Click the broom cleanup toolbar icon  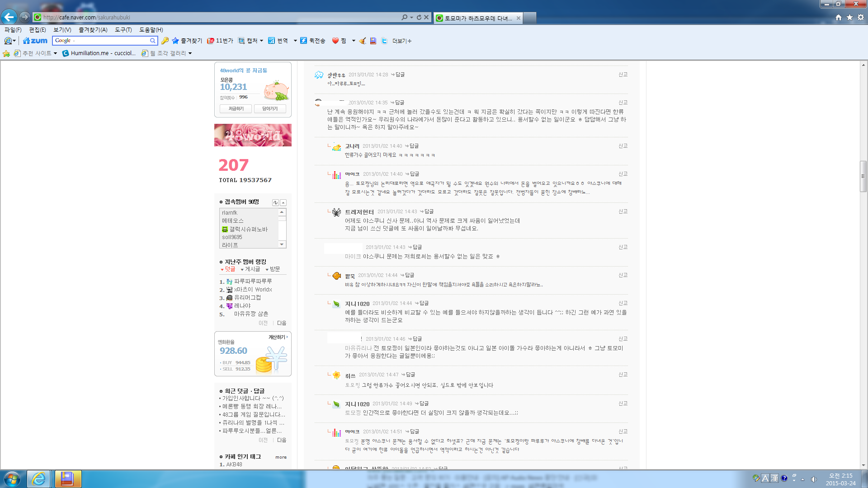point(363,41)
